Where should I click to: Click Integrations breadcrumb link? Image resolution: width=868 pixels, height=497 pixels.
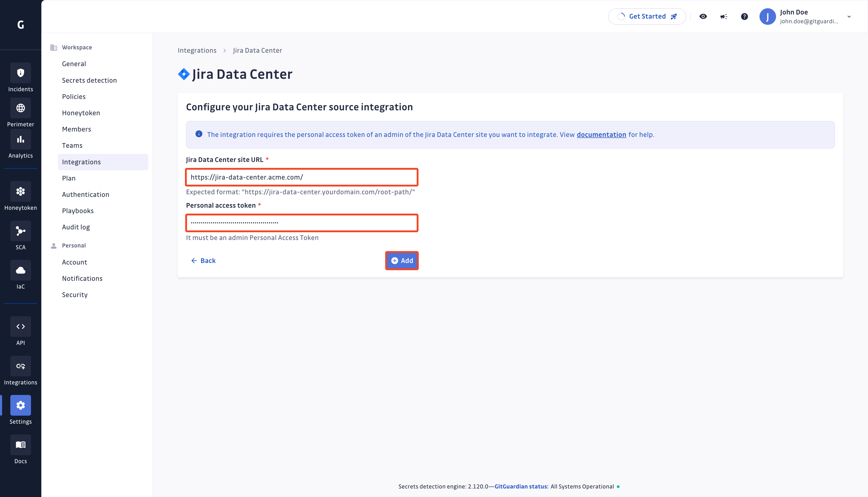[x=197, y=51]
